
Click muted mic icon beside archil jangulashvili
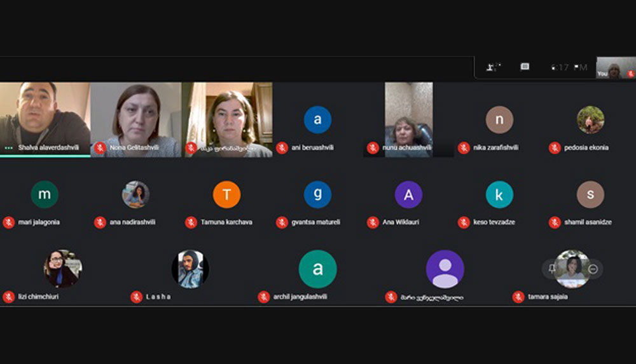(x=264, y=297)
